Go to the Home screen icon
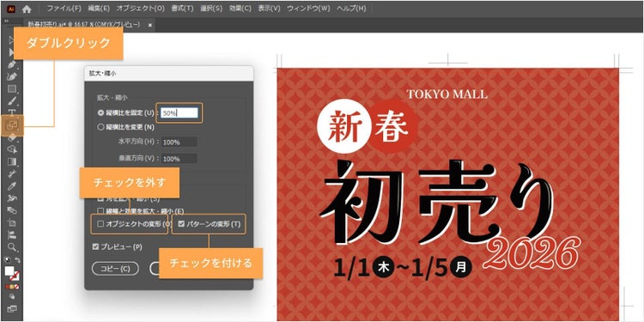Screen dimensions: 644x322 coord(27,9)
